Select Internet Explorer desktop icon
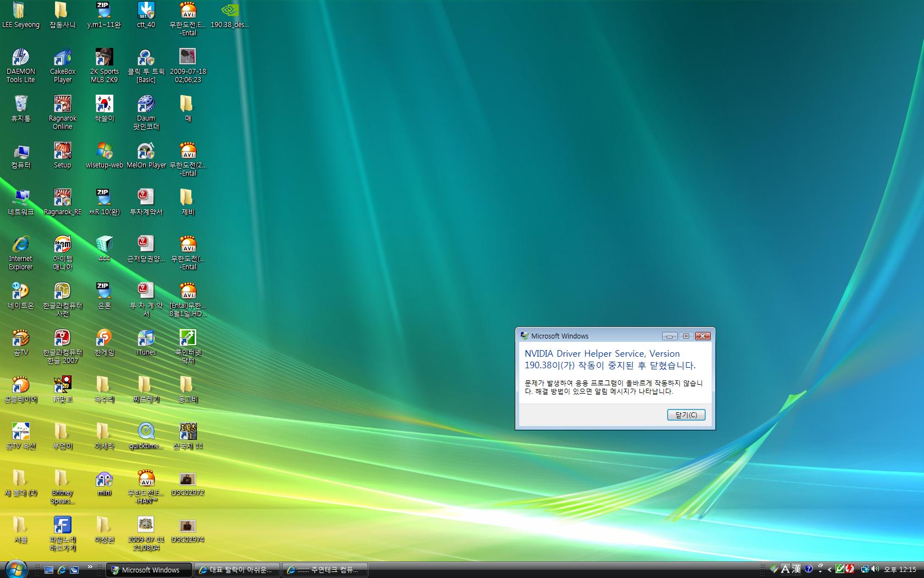Screen dimensions: 924x578 (21, 252)
